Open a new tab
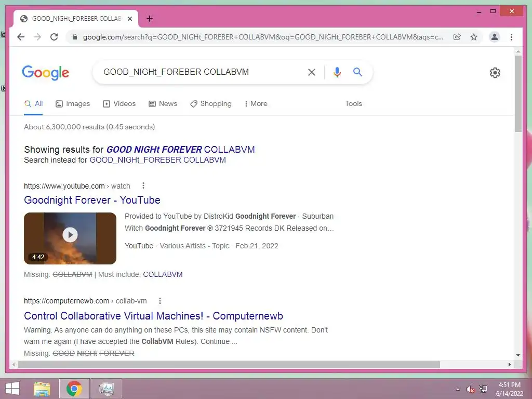The image size is (532, 399). (x=150, y=19)
